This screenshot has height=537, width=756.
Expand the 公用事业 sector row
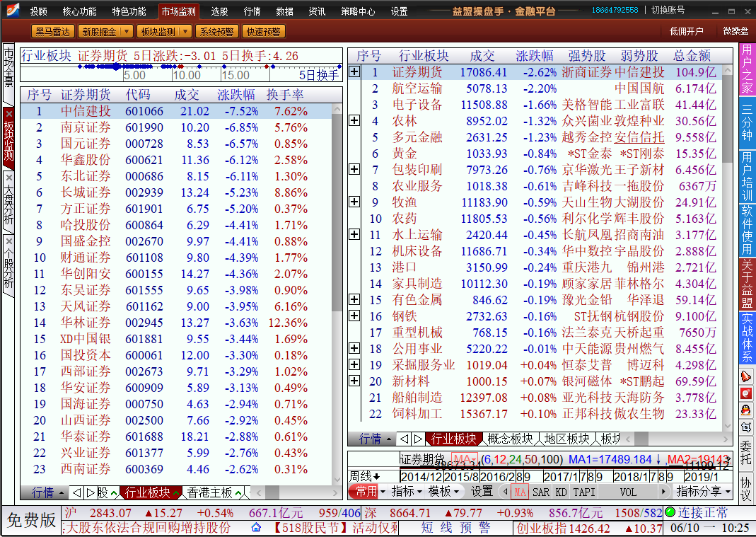354,348
